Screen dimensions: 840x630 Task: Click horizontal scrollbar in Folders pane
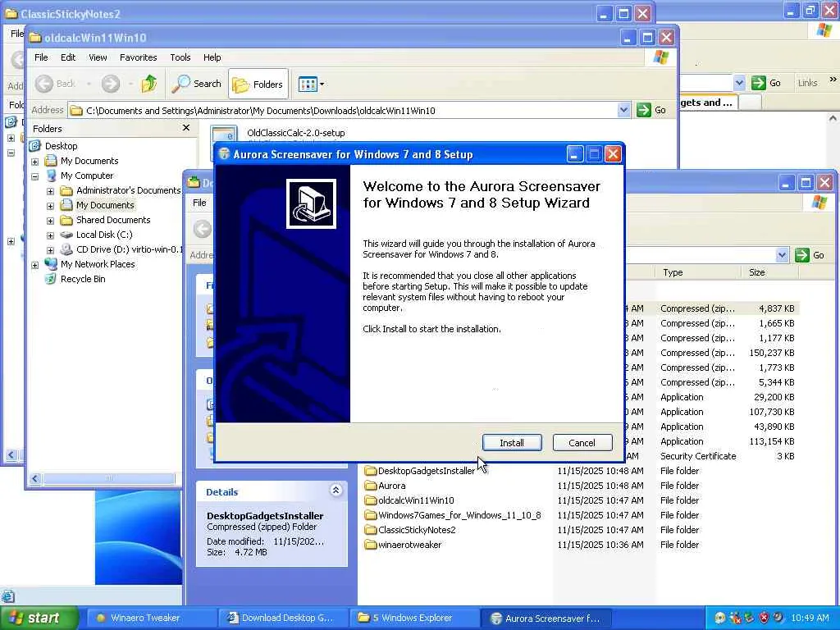(x=109, y=478)
